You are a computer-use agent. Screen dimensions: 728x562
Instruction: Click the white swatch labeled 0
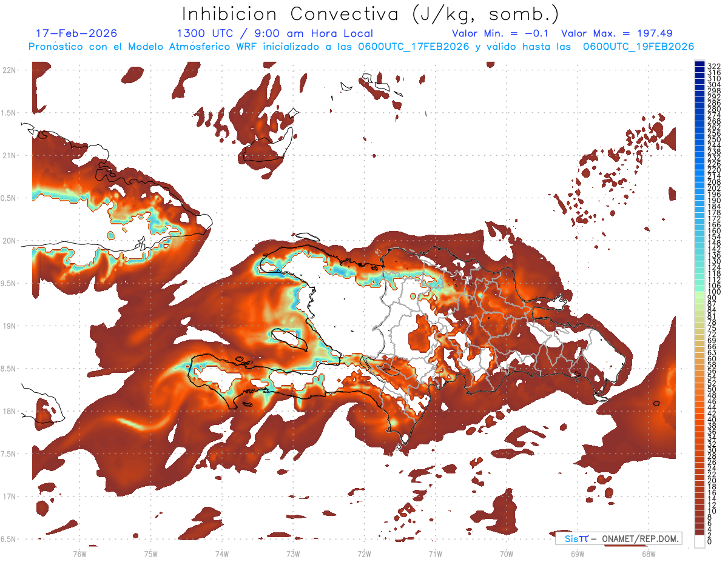tap(700, 542)
